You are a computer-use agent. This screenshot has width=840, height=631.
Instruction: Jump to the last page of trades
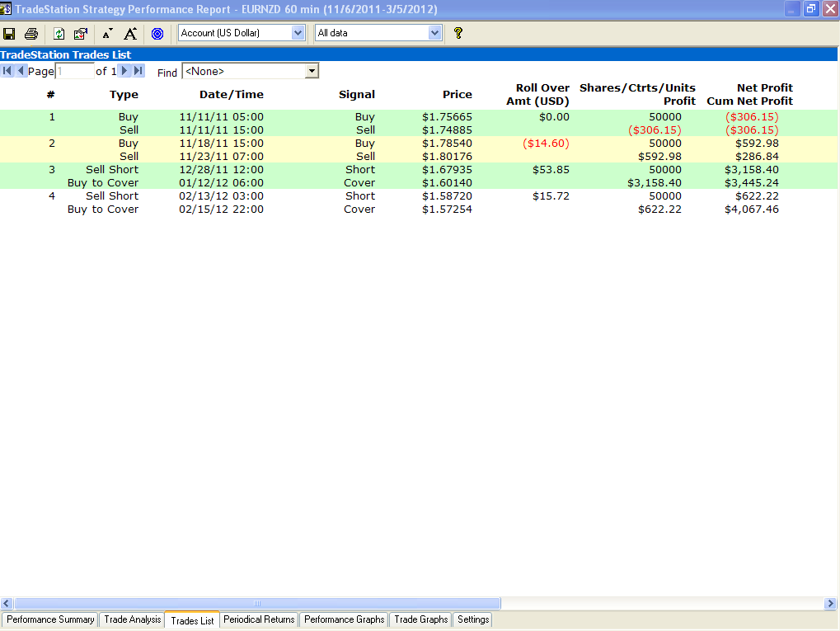coord(138,70)
